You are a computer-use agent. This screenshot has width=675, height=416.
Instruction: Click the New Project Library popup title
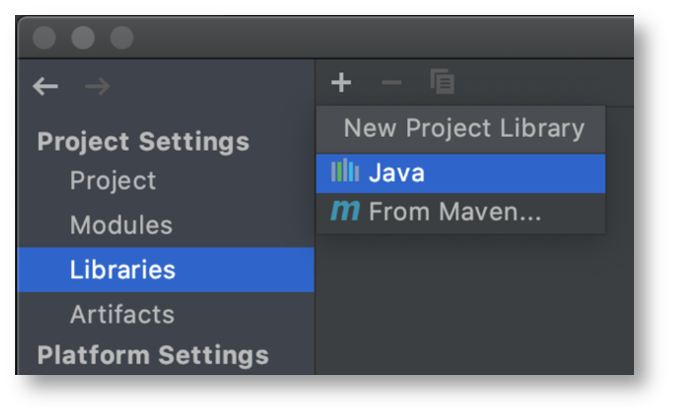tap(464, 128)
